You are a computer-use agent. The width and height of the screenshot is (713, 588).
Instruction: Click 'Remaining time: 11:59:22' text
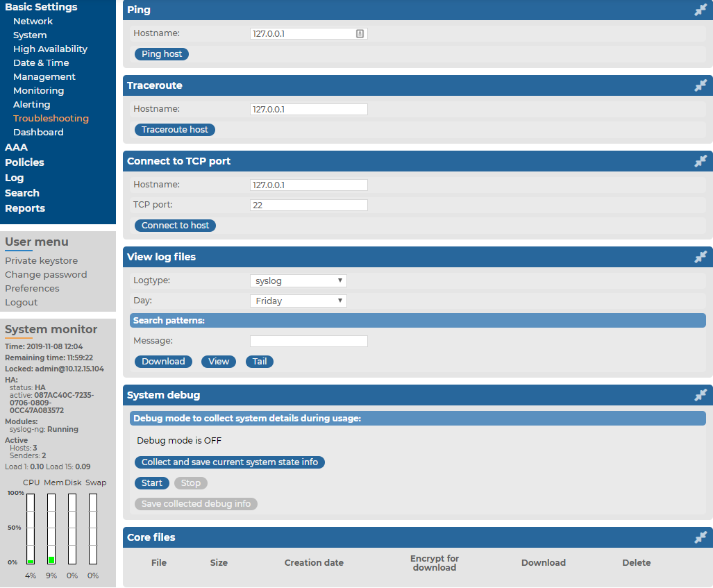pyautogui.click(x=49, y=358)
